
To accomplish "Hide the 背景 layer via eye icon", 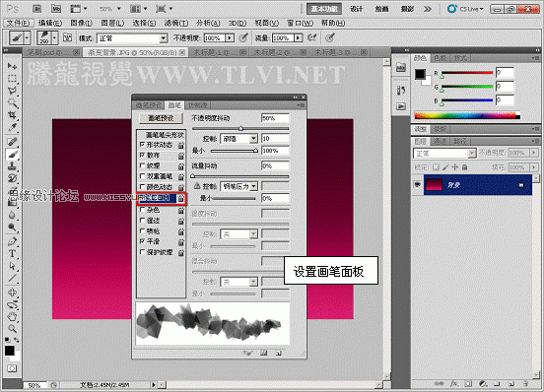I will [418, 185].
